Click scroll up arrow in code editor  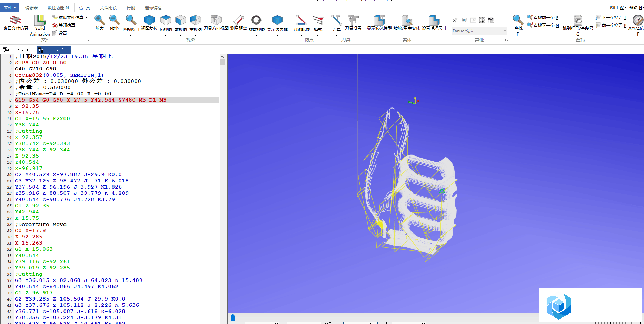coord(222,56)
